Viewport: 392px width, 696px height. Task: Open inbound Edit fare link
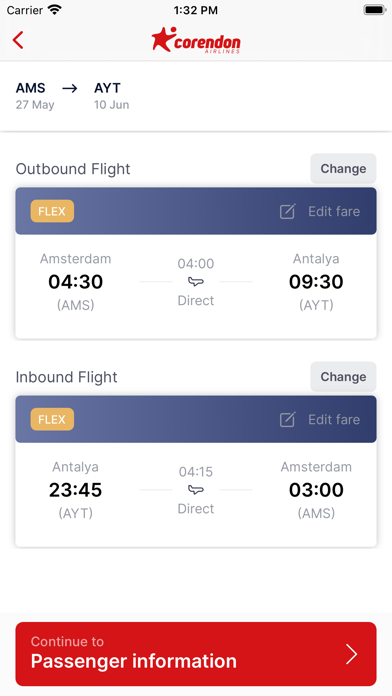tap(334, 419)
